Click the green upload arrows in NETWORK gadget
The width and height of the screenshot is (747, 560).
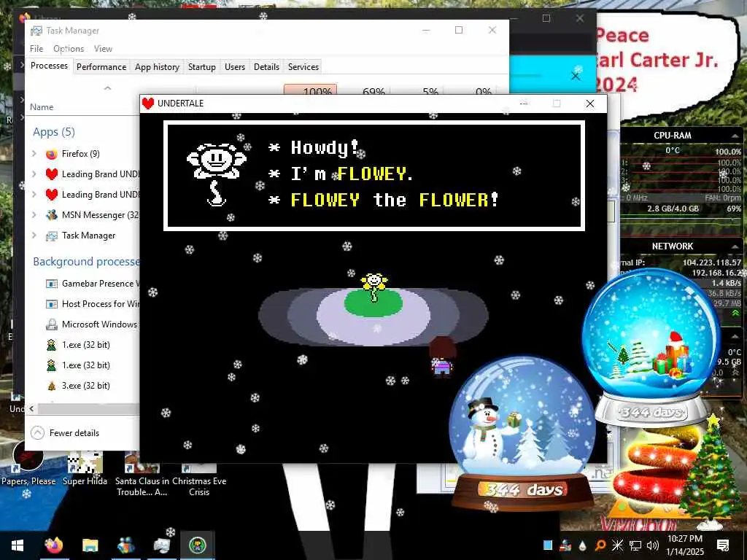click(735, 314)
